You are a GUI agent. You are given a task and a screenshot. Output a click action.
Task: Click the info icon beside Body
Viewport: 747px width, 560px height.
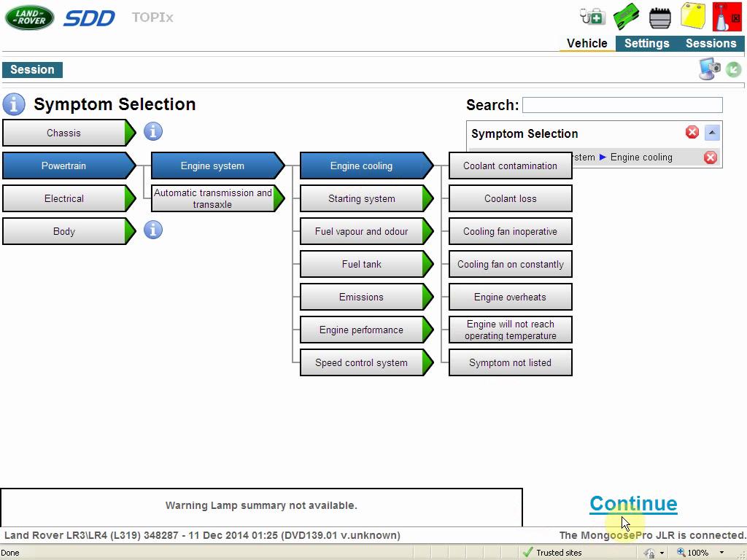click(x=152, y=230)
